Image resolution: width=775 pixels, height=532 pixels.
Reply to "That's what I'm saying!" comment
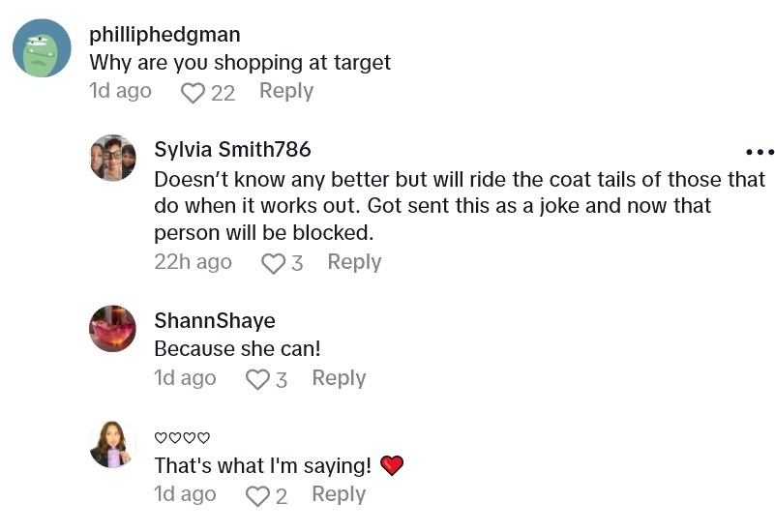click(339, 494)
